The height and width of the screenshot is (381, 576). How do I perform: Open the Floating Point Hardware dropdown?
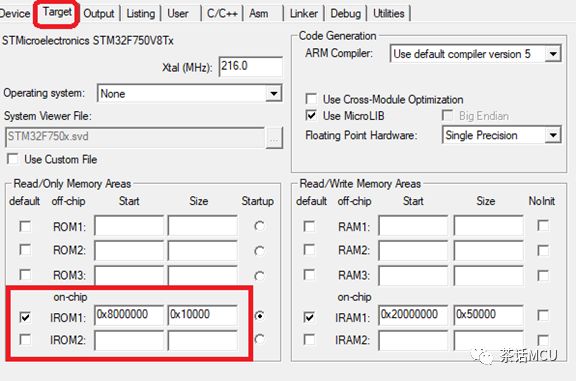(x=552, y=135)
